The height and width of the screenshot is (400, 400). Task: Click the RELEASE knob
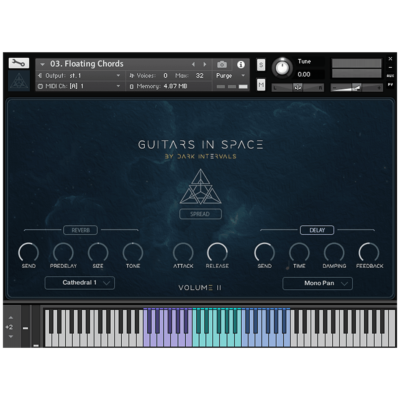(x=217, y=252)
